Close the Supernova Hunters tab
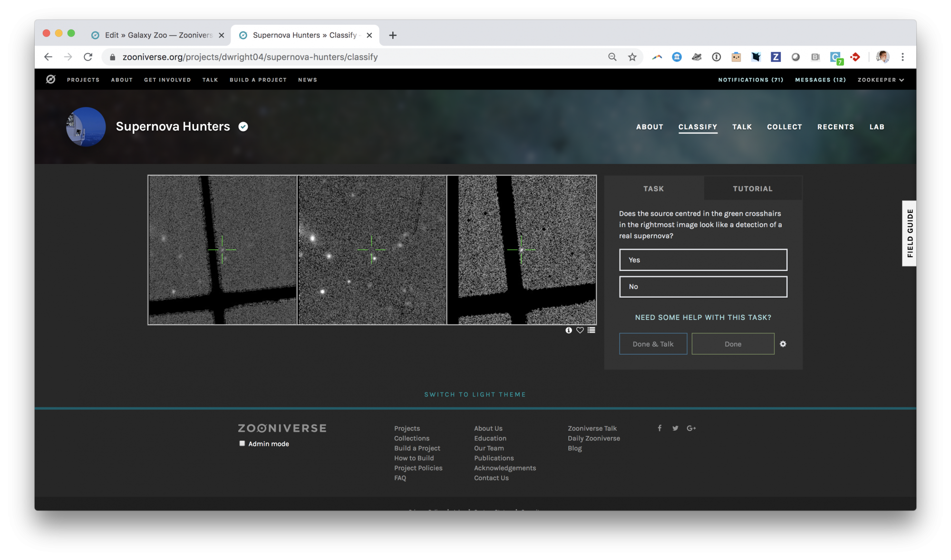 pyautogui.click(x=369, y=35)
